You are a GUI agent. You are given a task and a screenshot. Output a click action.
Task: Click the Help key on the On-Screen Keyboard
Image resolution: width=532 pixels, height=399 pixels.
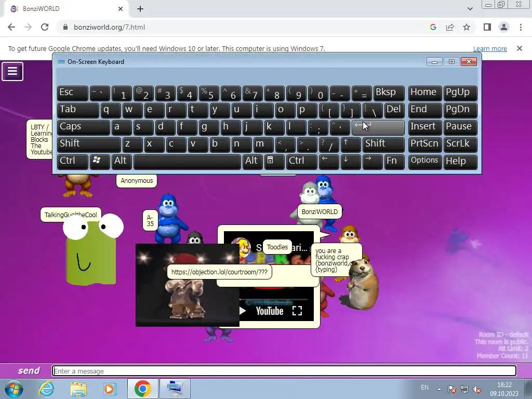click(460, 161)
